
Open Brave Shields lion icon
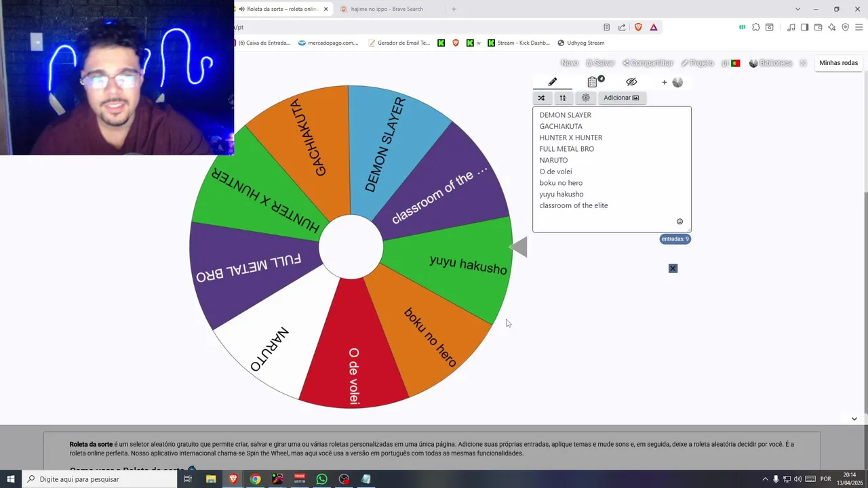pyautogui.click(x=638, y=27)
